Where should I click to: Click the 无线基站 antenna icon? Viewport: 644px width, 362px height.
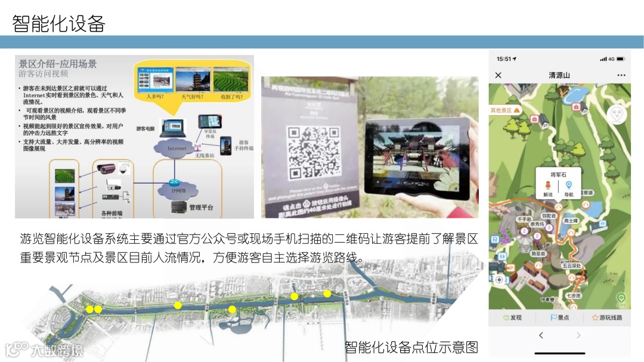pyautogui.click(x=198, y=147)
